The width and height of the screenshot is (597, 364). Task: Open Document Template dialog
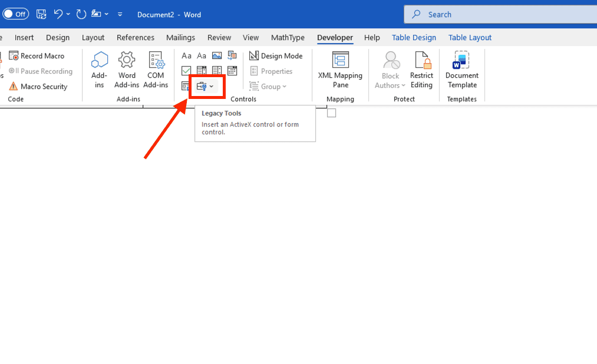(462, 70)
